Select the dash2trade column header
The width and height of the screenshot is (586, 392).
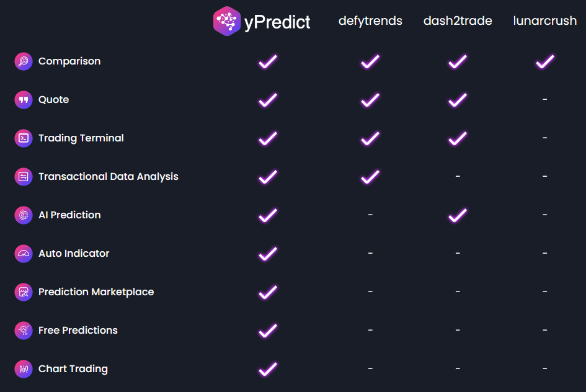458,21
